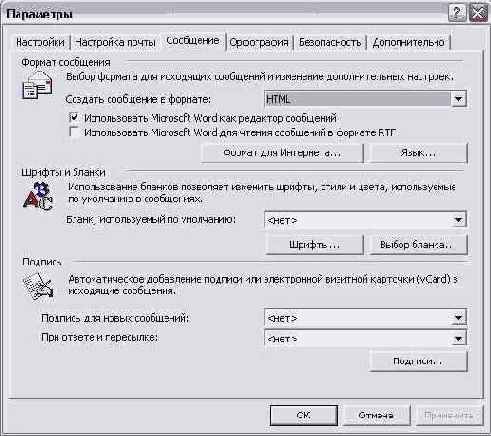Enable Microsoft Word for reading RTF messages
The height and width of the screenshot is (436, 491).
click(x=74, y=132)
